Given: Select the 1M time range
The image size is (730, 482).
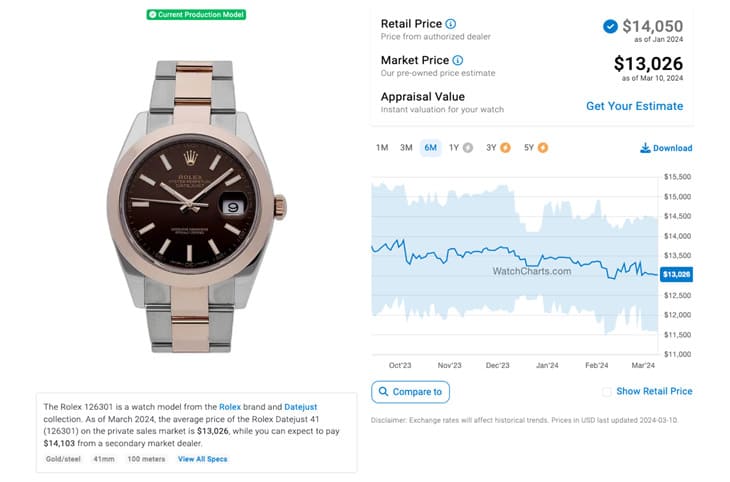Looking at the screenshot, I should pyautogui.click(x=382, y=148).
